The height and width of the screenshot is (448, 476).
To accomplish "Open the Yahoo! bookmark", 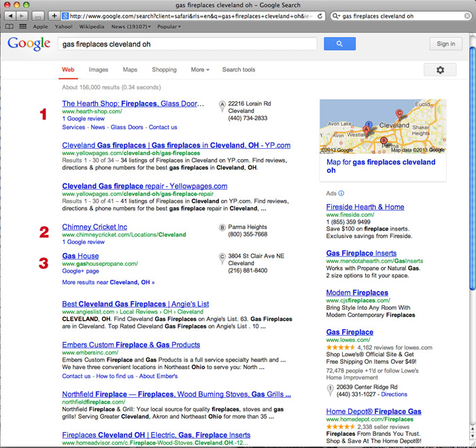I will [63, 27].
